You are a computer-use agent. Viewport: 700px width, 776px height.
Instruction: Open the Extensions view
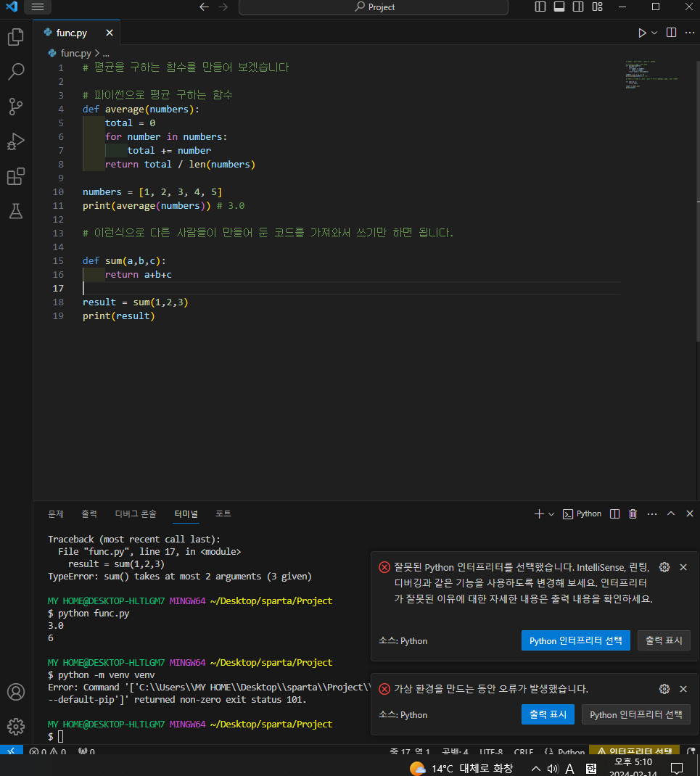[x=16, y=177]
